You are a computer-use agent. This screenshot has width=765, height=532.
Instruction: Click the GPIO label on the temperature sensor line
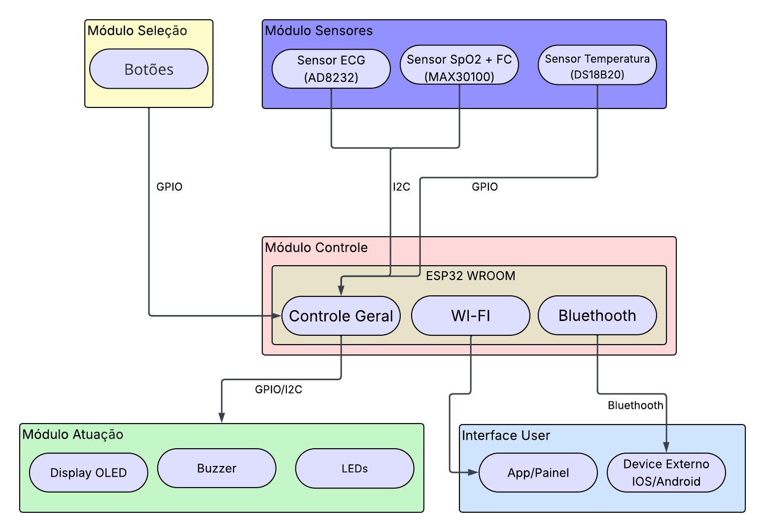[485, 187]
